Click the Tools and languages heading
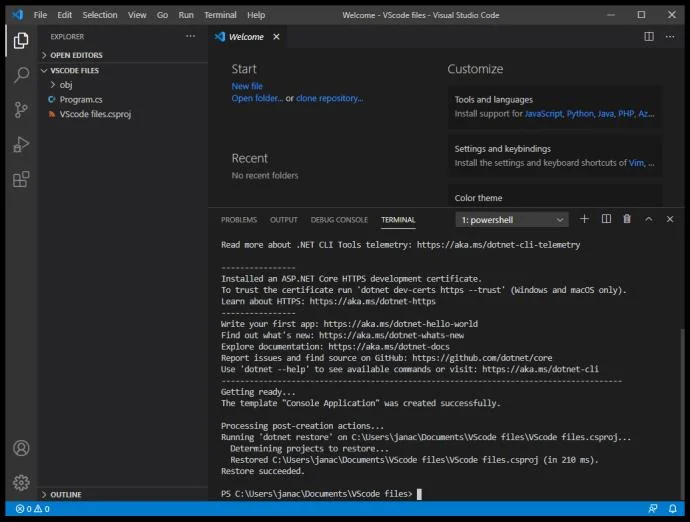Screen dimensions: 690x522 [x=493, y=99]
